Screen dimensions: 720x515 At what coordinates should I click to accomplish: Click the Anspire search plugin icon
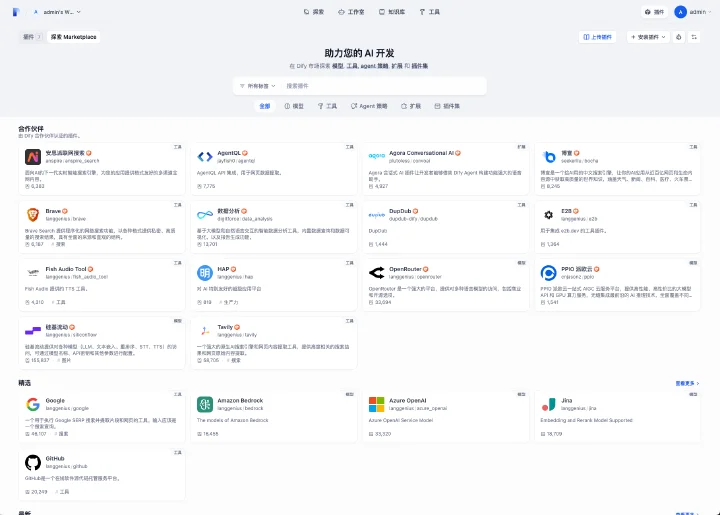[x=33, y=157]
